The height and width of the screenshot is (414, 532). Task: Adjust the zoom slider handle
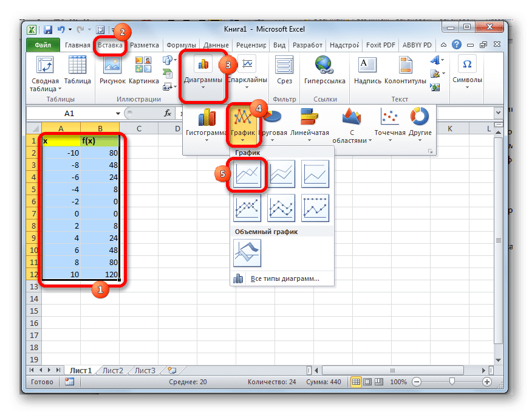(452, 382)
